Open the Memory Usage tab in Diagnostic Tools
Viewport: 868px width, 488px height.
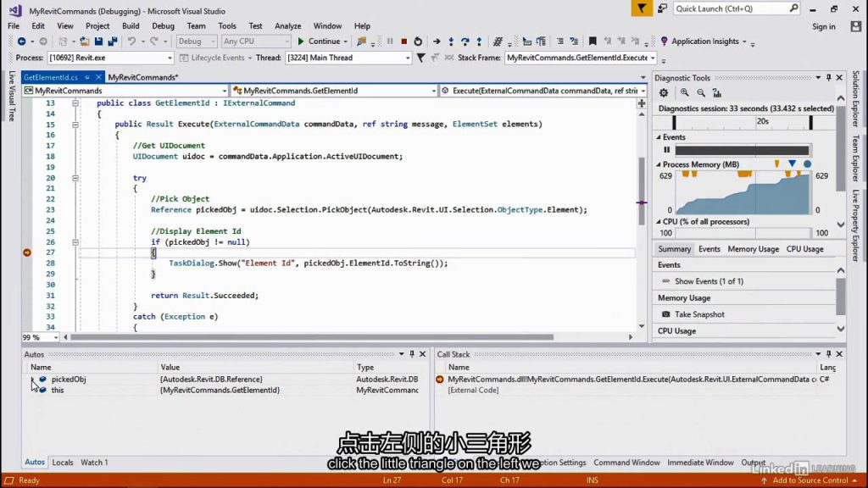[753, 249]
